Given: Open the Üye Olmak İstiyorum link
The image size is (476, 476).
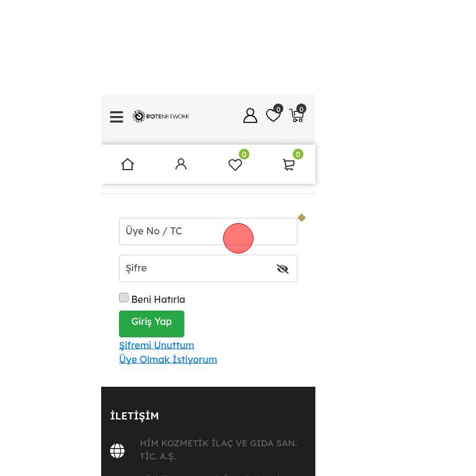Looking at the screenshot, I should pos(168,359).
